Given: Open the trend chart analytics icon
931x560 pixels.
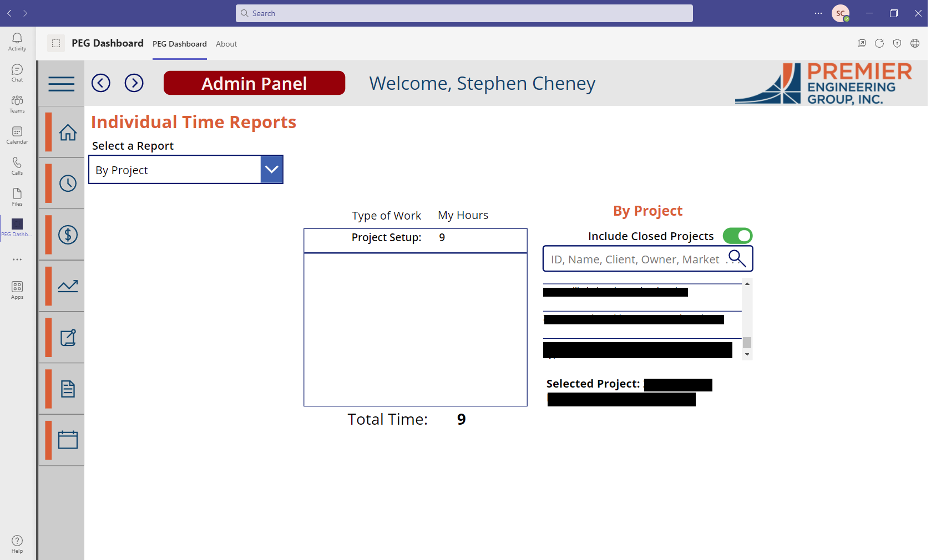Looking at the screenshot, I should pos(68,286).
